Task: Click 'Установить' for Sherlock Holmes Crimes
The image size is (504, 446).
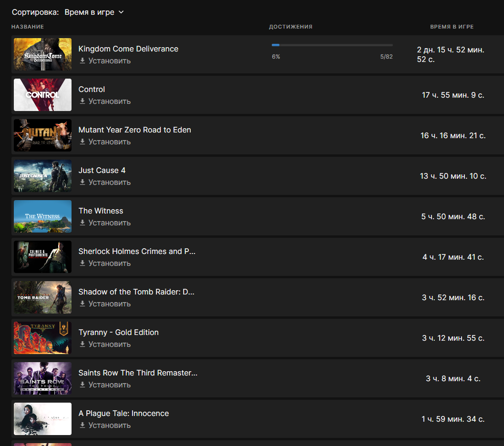Action: [x=110, y=263]
